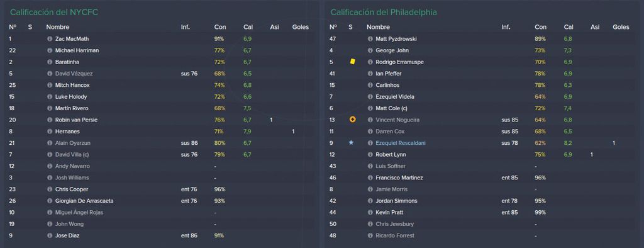Screen dimensions: 644x248
Task: Sort Philadelphia table by Con header
Action: (540, 27)
